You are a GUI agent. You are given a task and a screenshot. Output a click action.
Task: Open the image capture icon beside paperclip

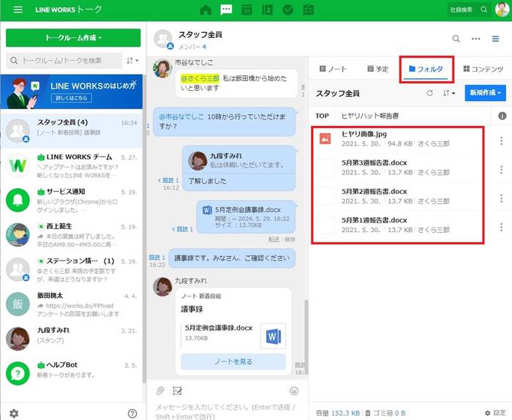coord(177,391)
